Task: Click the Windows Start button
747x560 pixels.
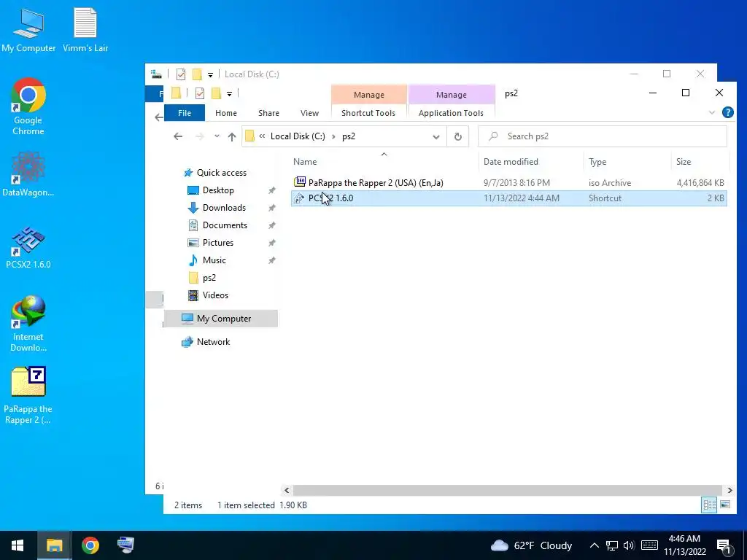Action: (x=18, y=545)
